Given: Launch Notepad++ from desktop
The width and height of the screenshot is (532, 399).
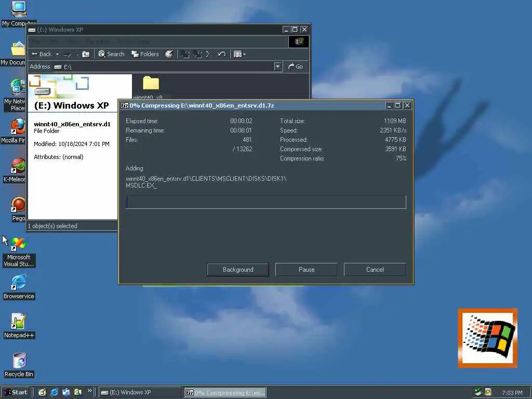Looking at the screenshot, I should click(19, 326).
